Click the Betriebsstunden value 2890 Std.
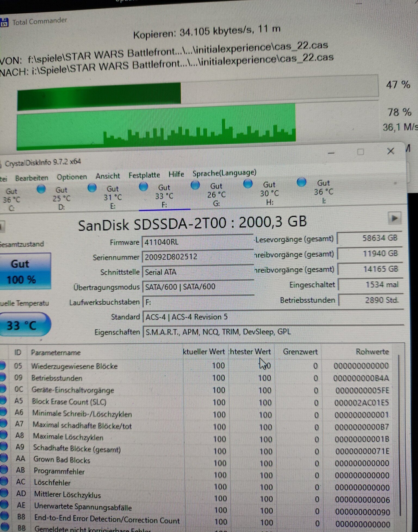Viewport: 418px width, 532px height. 370,300
